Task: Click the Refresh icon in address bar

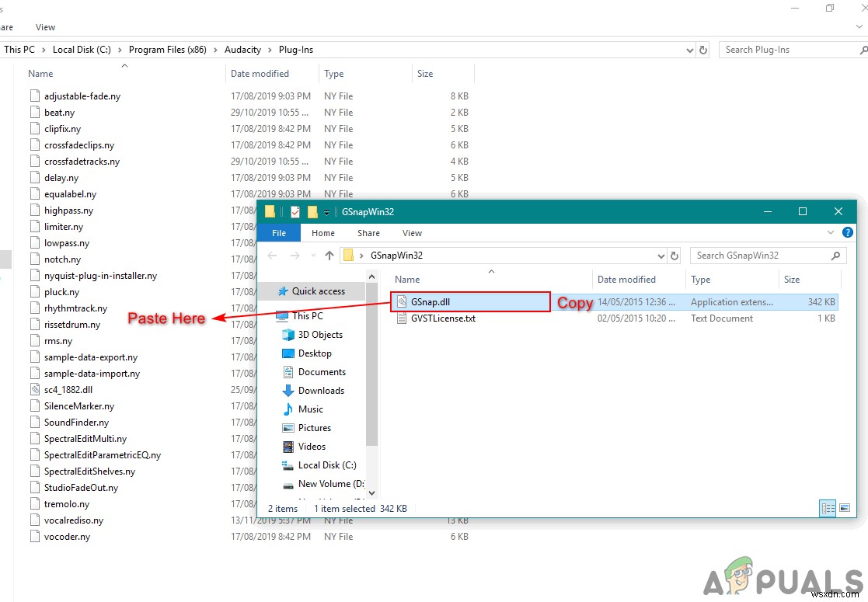Action: (x=675, y=255)
